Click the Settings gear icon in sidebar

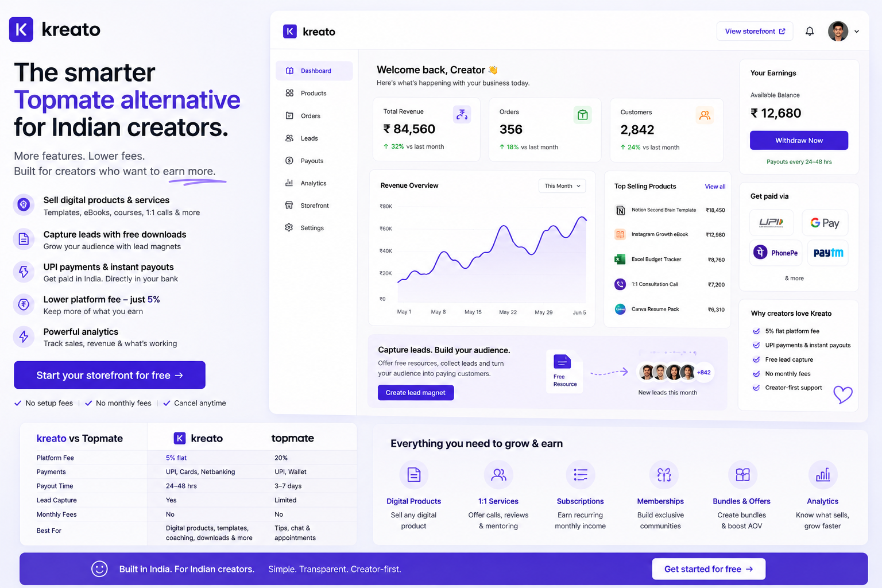289,227
